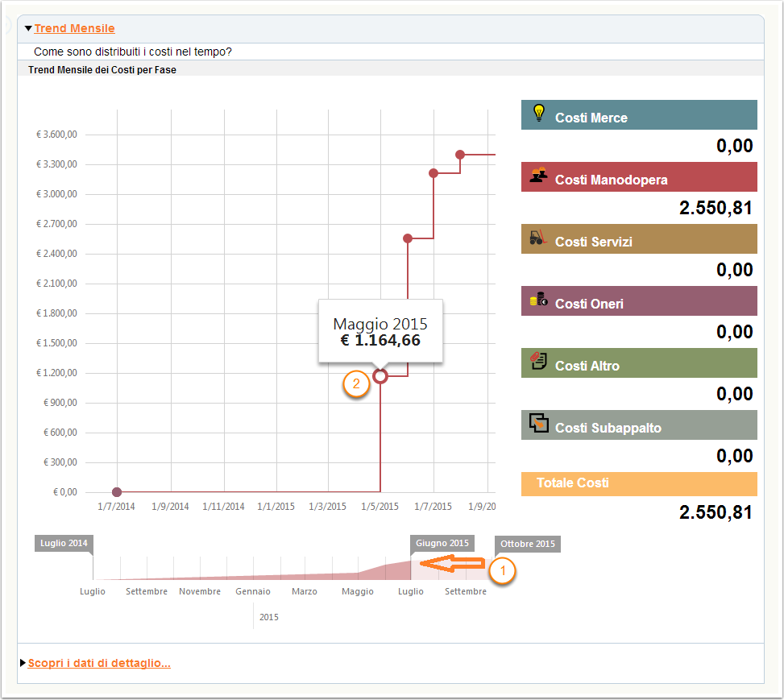Open the Trend Mensile link
The width and height of the screenshot is (784, 700).
[x=74, y=28]
